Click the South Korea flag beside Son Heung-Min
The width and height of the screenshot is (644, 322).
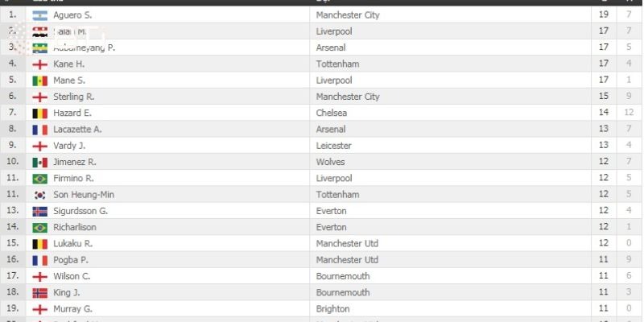coord(39,195)
